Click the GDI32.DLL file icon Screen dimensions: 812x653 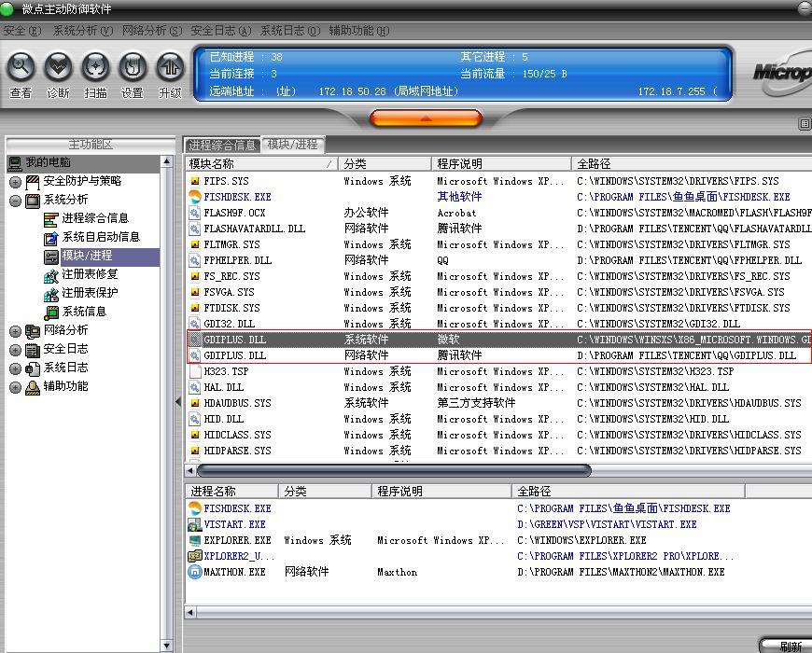[195, 324]
